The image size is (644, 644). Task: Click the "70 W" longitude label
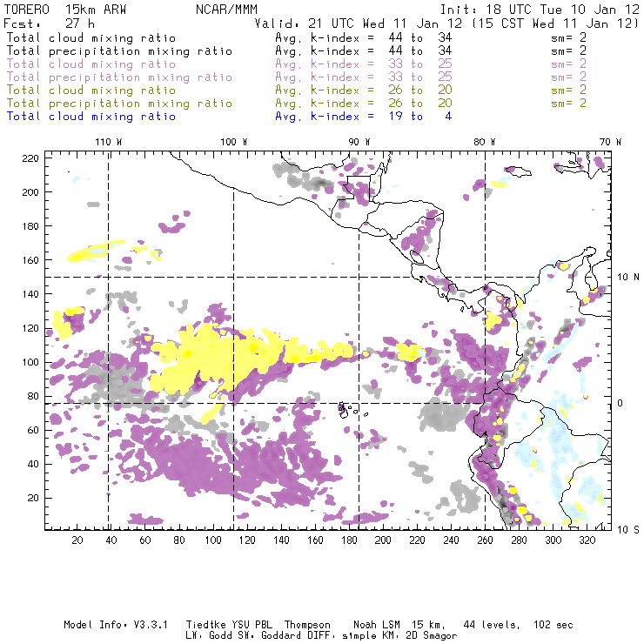coord(610,142)
